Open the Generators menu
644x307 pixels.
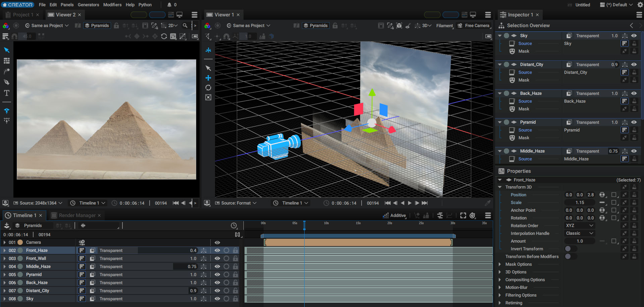pyautogui.click(x=88, y=5)
